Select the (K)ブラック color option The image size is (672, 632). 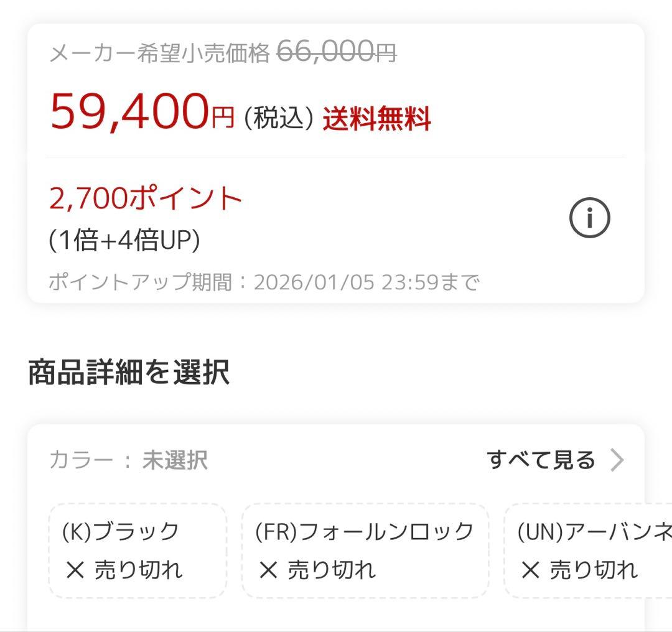pos(138,550)
